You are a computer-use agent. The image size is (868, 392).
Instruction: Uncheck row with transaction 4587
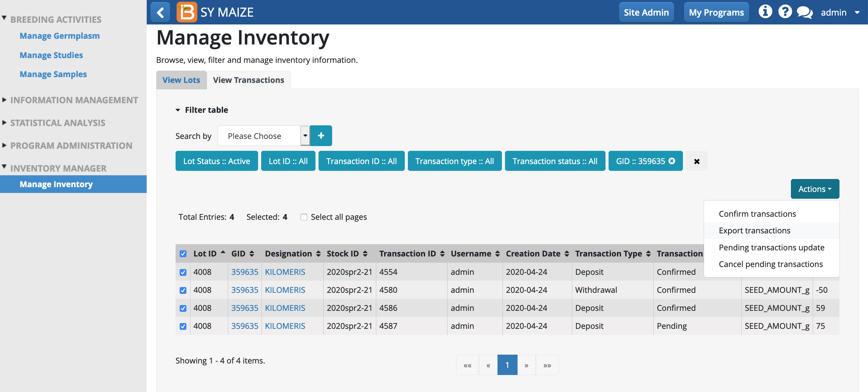183,326
